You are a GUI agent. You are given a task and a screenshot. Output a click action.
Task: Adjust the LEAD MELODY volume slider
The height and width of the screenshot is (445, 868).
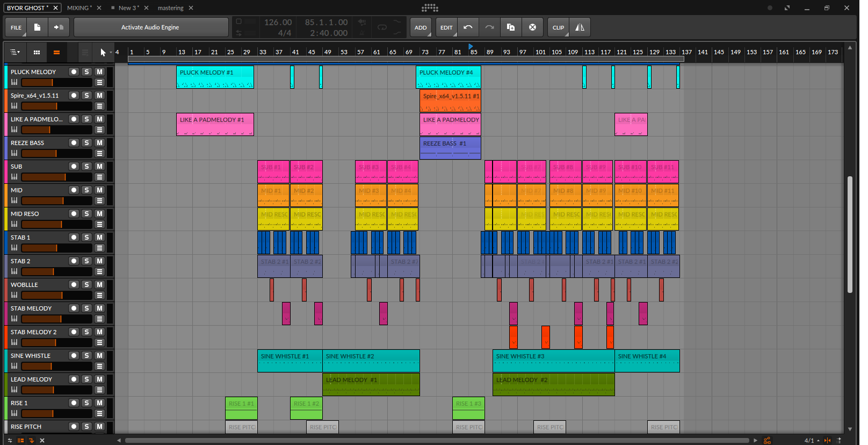(x=56, y=390)
